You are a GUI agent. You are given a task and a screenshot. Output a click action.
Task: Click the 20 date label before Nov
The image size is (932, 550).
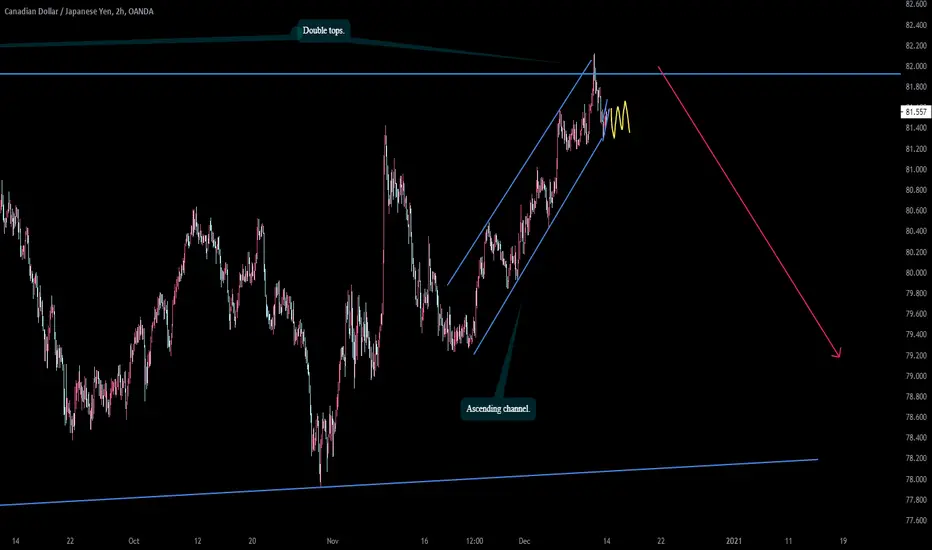[252, 541]
